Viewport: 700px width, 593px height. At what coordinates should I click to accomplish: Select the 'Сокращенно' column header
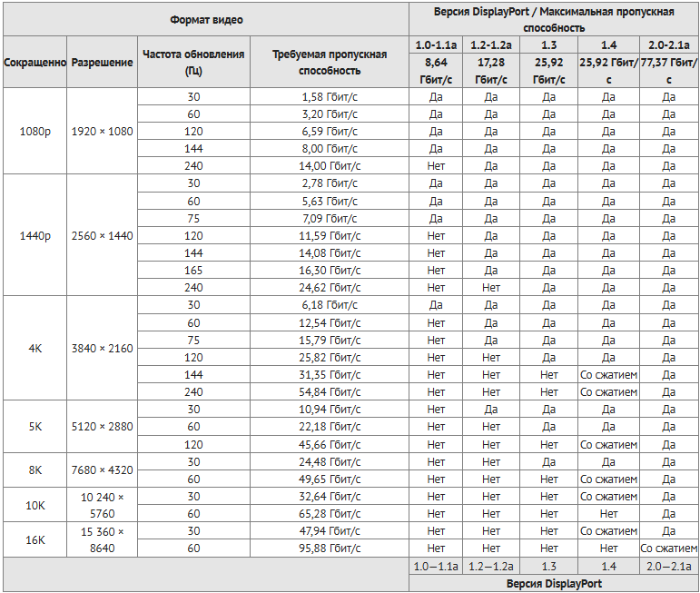[35, 62]
